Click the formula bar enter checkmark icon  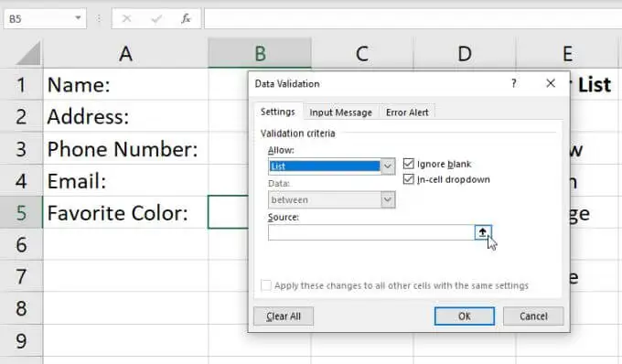(x=156, y=18)
